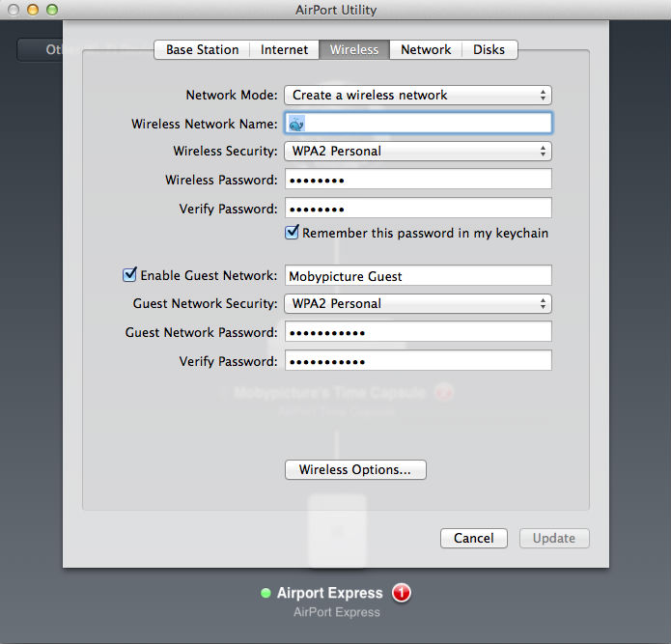Click the Wireless Options... button
This screenshot has width=671, height=644.
[355, 470]
